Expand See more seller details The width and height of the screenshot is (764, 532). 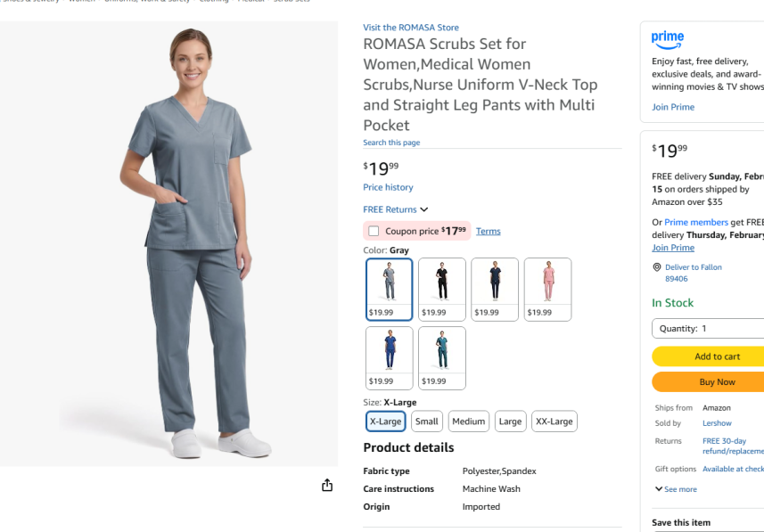coord(676,489)
